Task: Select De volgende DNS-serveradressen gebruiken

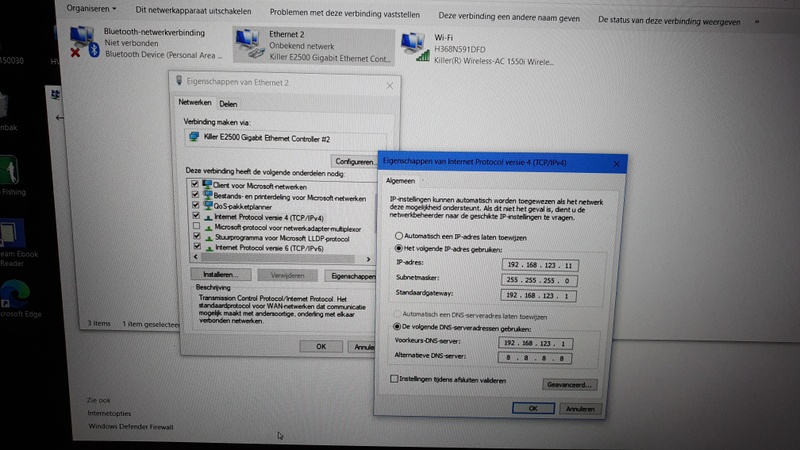Action: tap(397, 326)
